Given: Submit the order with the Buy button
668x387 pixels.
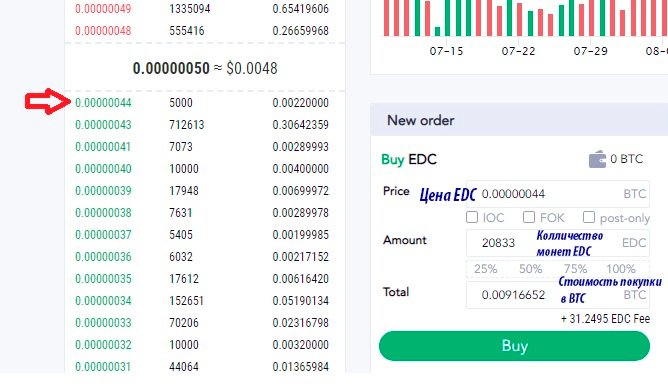Looking at the screenshot, I should [514, 346].
